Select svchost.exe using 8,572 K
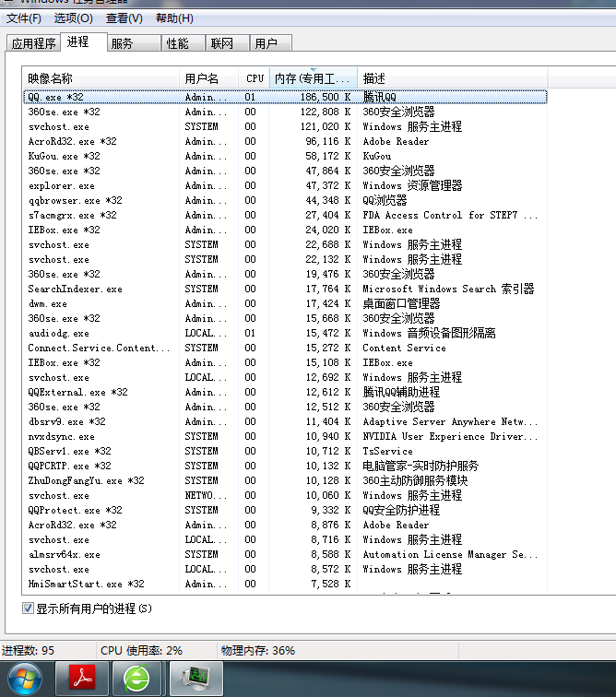This screenshot has height=697, width=616. 285,569
